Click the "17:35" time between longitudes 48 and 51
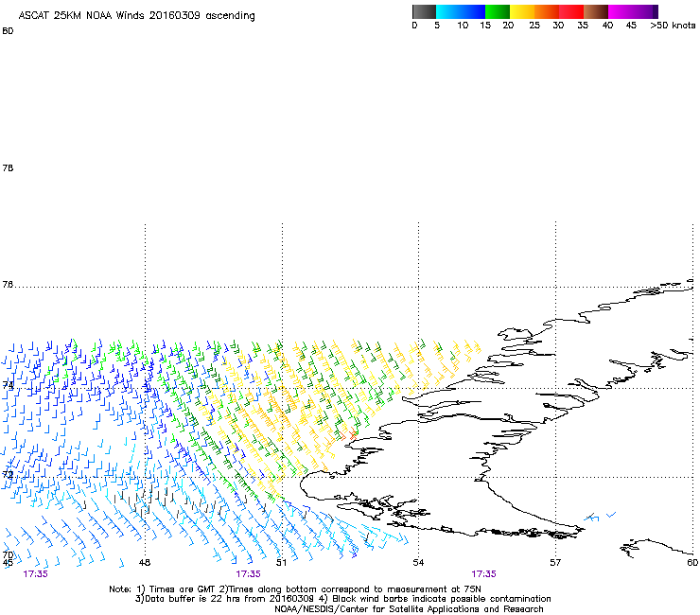 point(248,574)
